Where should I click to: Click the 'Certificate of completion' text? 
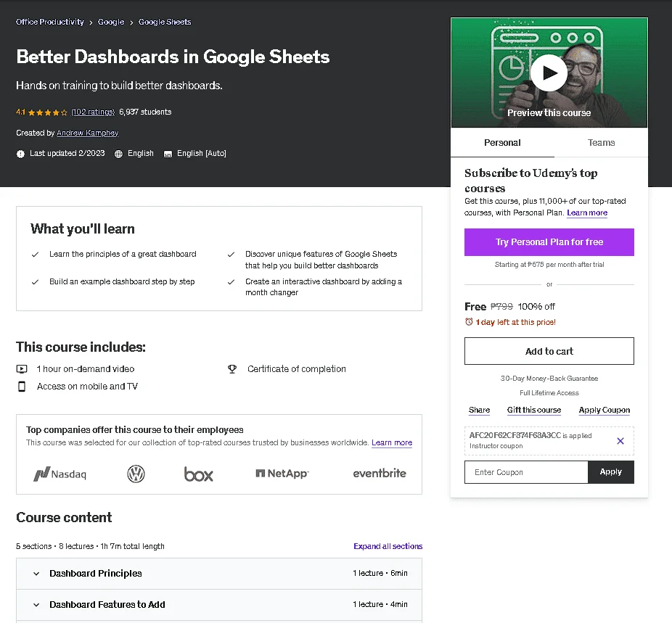[x=297, y=368]
